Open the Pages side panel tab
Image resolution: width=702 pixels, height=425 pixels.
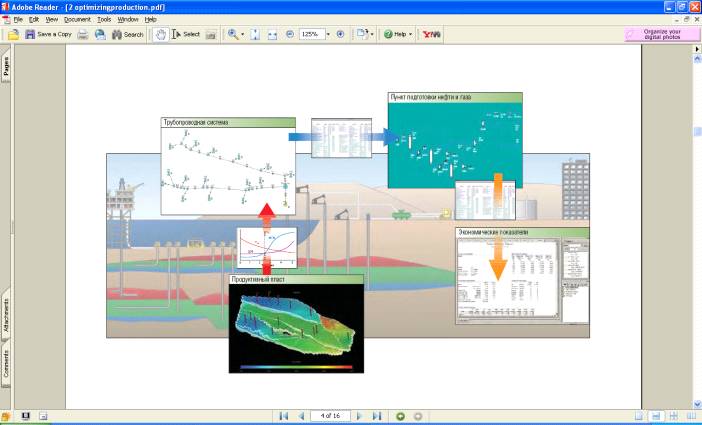(6, 67)
